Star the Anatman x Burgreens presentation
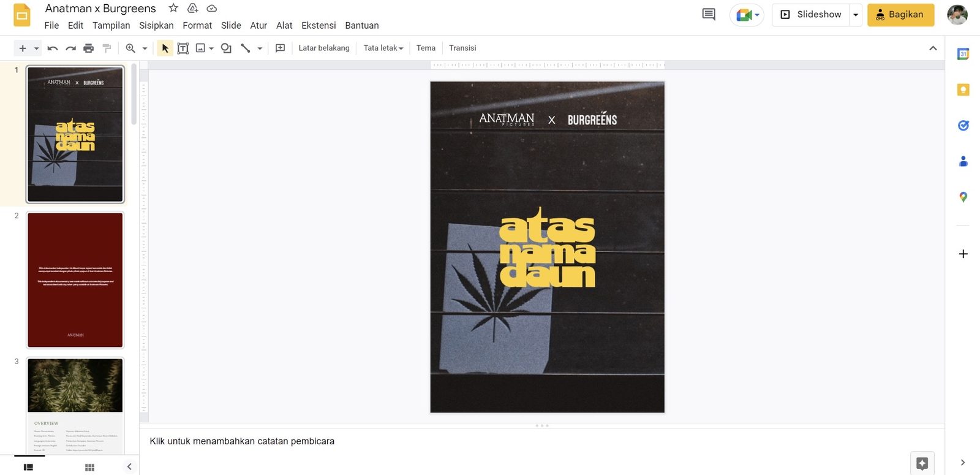 coord(173,8)
